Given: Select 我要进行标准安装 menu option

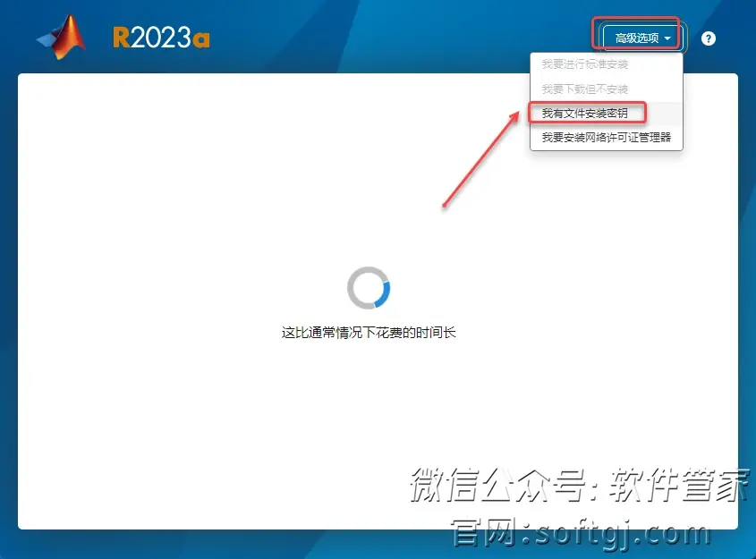Looking at the screenshot, I should click(x=607, y=64).
